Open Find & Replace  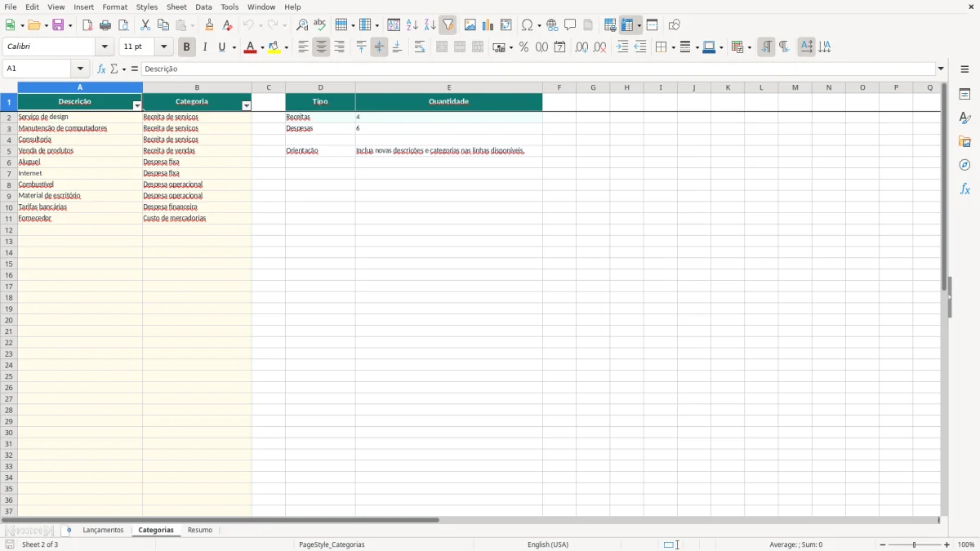[x=302, y=25]
